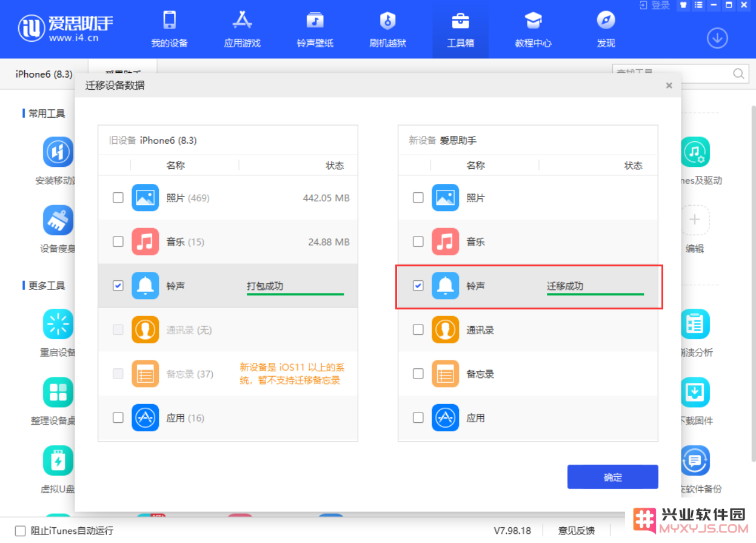The width and height of the screenshot is (756, 543).
Task: Click old device 音乐 music icon
Action: coord(146,241)
